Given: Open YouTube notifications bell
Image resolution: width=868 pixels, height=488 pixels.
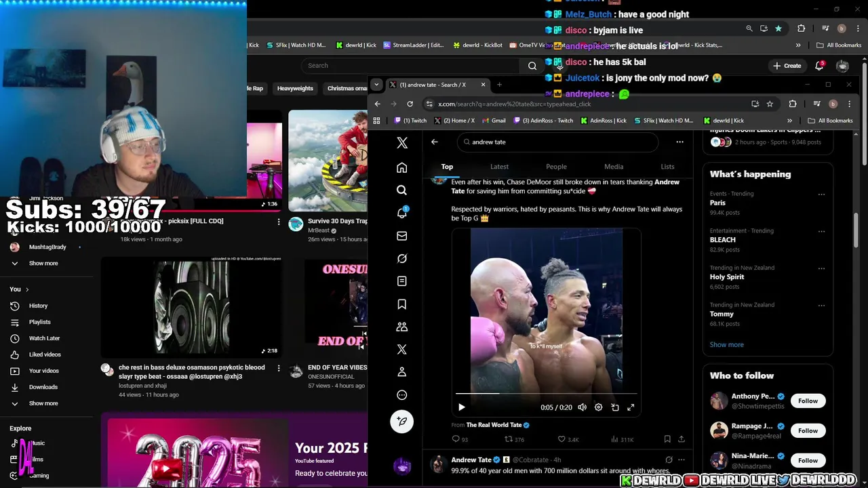Looking at the screenshot, I should click(819, 66).
